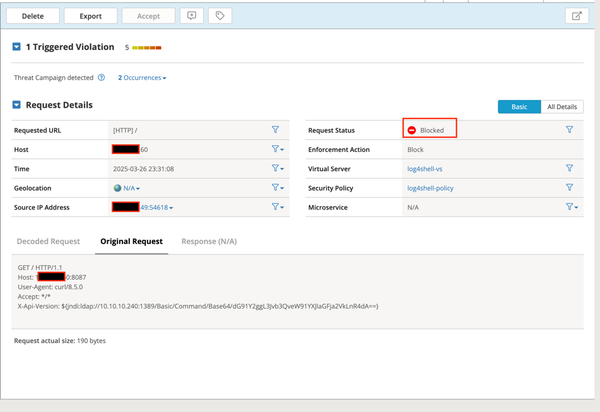600x412 pixels.
Task: Click the add comment icon
Action: [x=192, y=16]
